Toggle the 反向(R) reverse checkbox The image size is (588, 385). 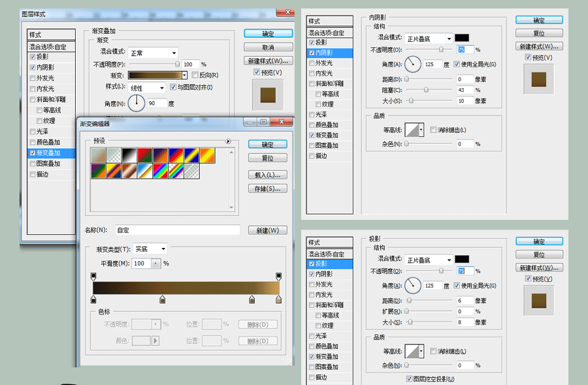pyautogui.click(x=195, y=75)
